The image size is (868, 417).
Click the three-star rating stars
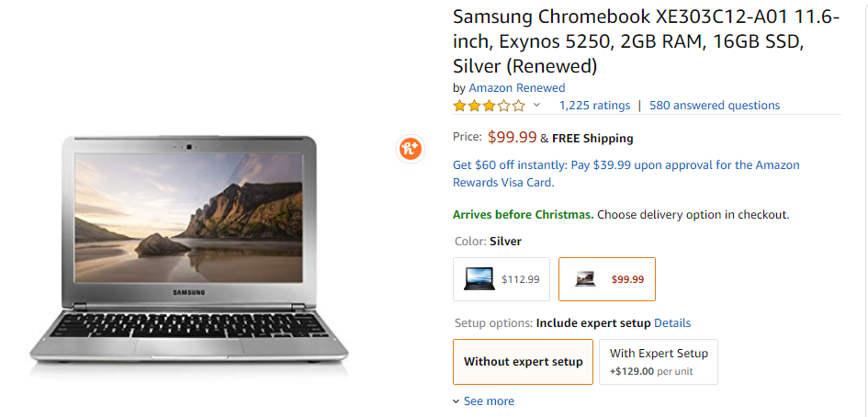pyautogui.click(x=489, y=106)
